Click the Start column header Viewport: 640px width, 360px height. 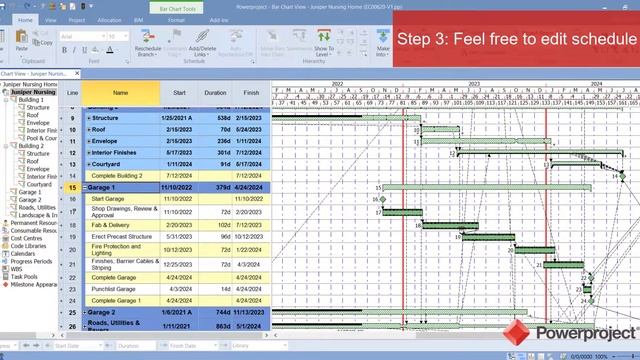pyautogui.click(x=179, y=93)
